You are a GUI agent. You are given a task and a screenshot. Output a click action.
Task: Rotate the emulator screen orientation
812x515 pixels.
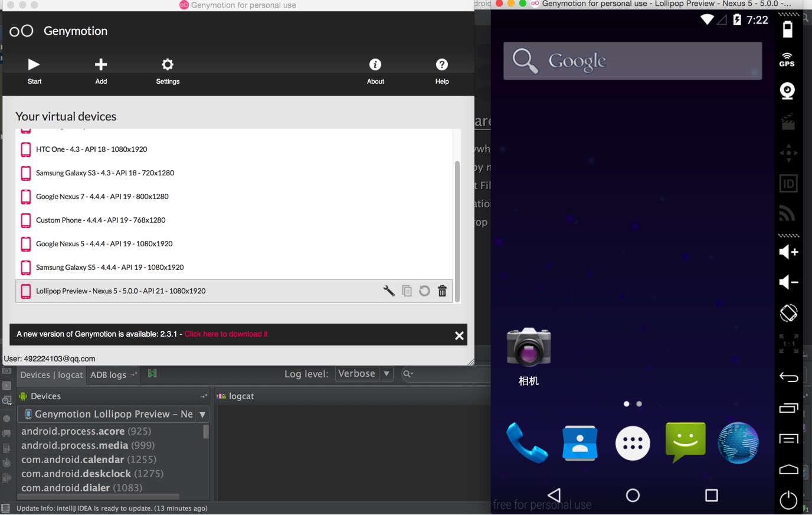(x=788, y=312)
